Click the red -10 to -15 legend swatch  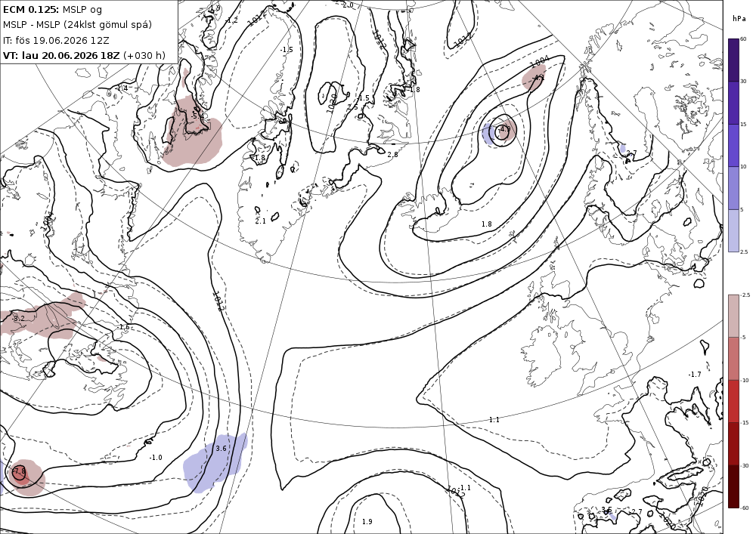click(x=733, y=401)
